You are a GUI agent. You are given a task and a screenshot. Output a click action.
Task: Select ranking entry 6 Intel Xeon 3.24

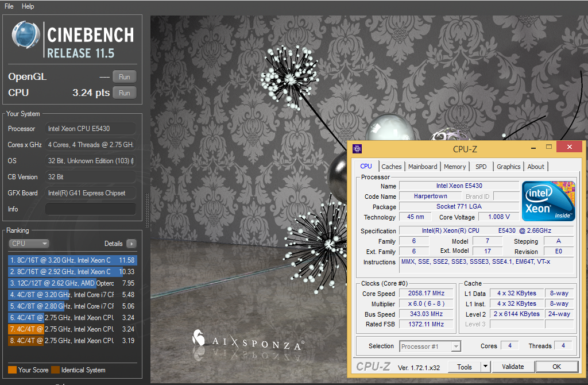pyautogui.click(x=72, y=318)
